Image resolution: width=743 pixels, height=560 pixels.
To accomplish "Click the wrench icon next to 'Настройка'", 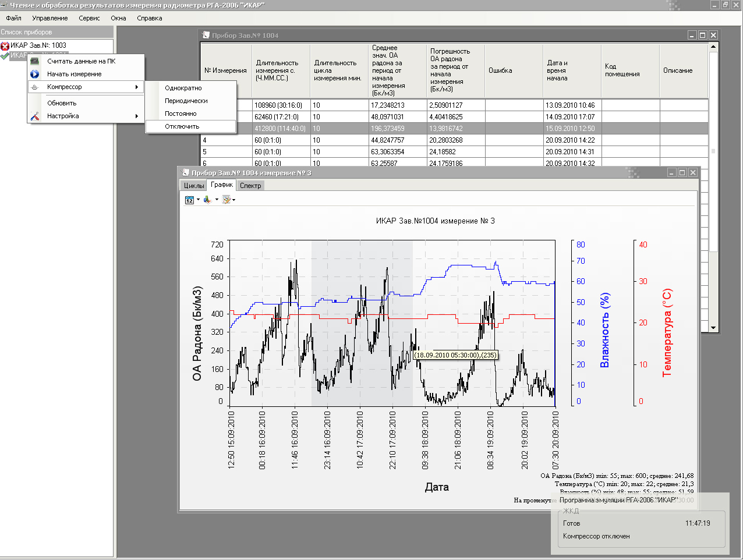I will [x=35, y=116].
